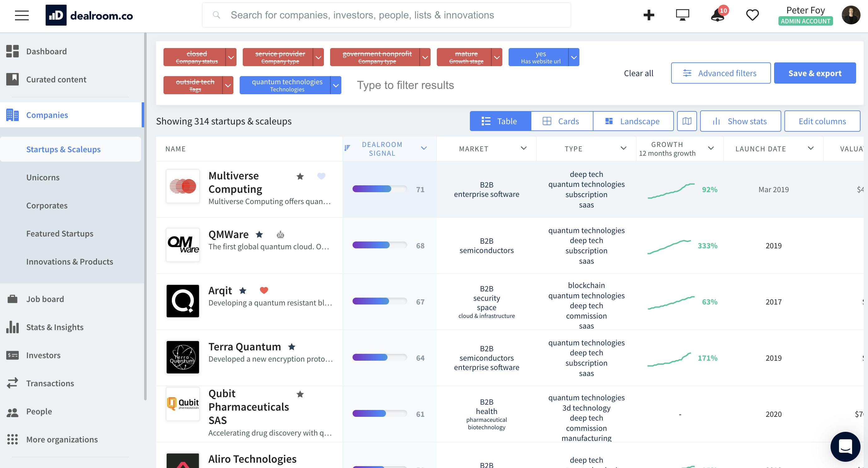Image resolution: width=868 pixels, height=468 pixels.
Task: Open Multiverse Computing logo thumbnail
Action: [x=183, y=186]
